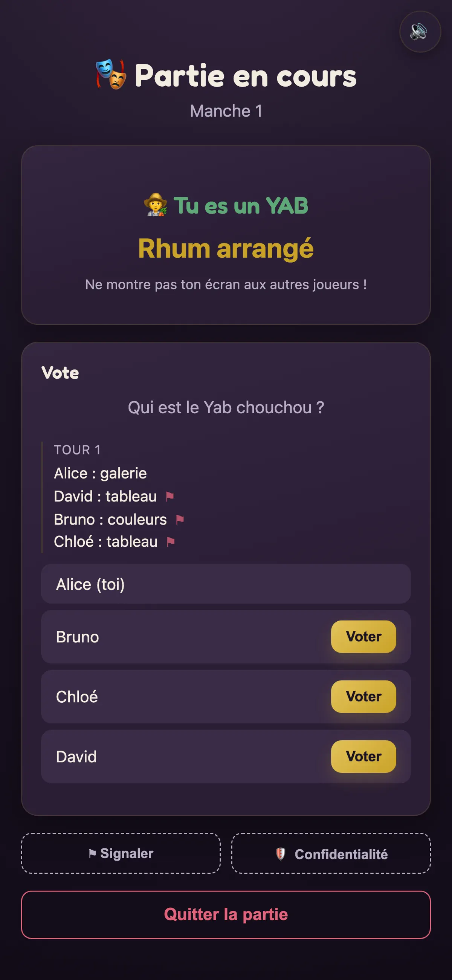Viewport: 452px width, 980px height.
Task: Click the TOUR 1 heading
Action: coord(77,449)
